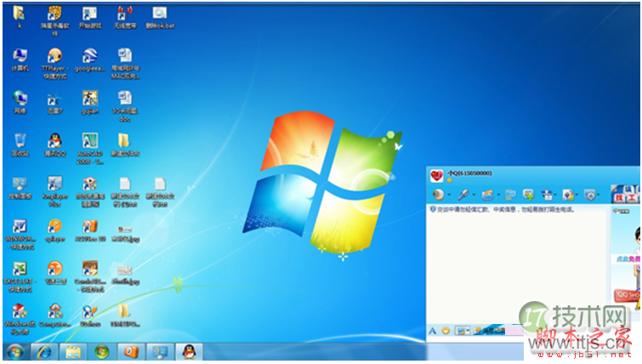Launch the TTPlayer desktop shortcut
The image size is (642, 364).
54,56
